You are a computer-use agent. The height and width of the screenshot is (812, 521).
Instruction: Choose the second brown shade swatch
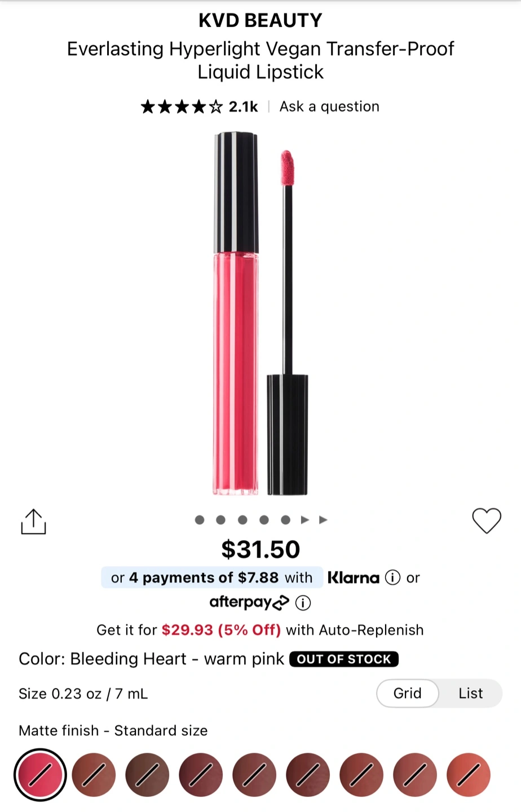[147, 775]
